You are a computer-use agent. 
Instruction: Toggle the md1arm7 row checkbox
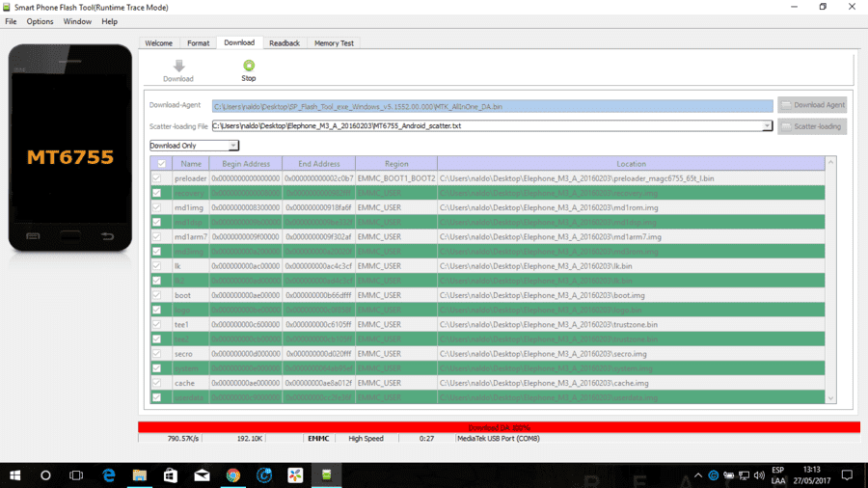click(156, 237)
